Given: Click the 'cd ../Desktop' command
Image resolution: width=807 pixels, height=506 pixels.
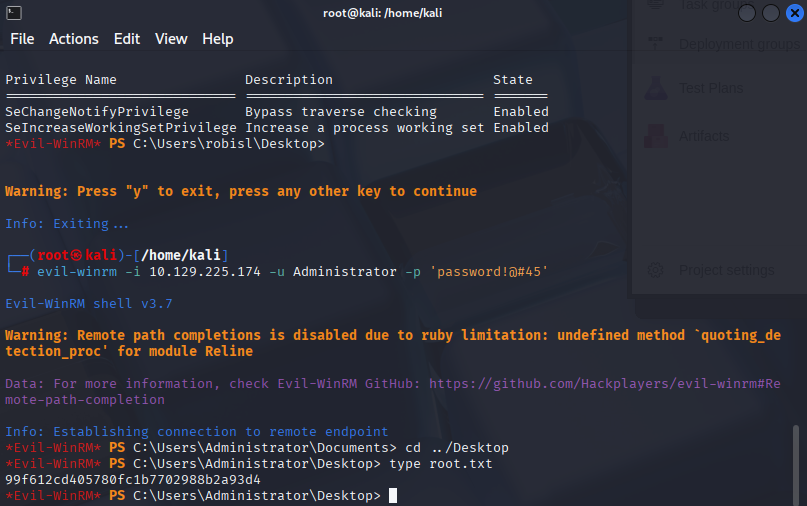Looking at the screenshot, I should [457, 448].
